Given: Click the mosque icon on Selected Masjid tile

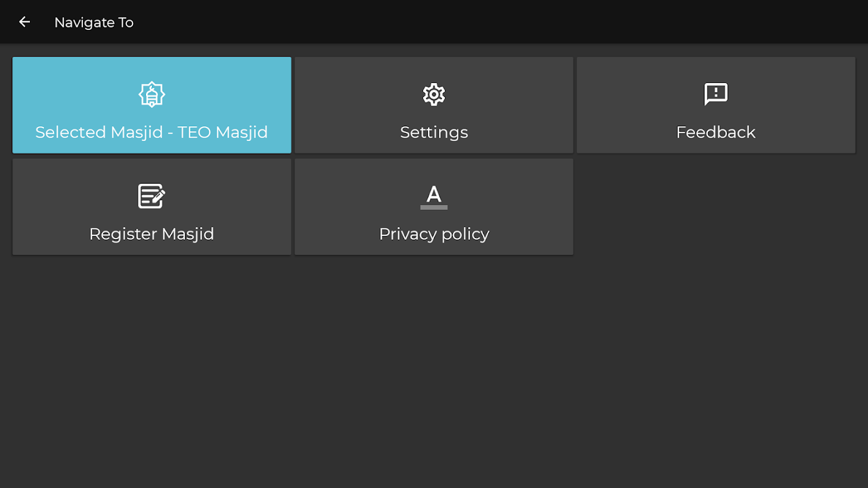Looking at the screenshot, I should point(151,95).
